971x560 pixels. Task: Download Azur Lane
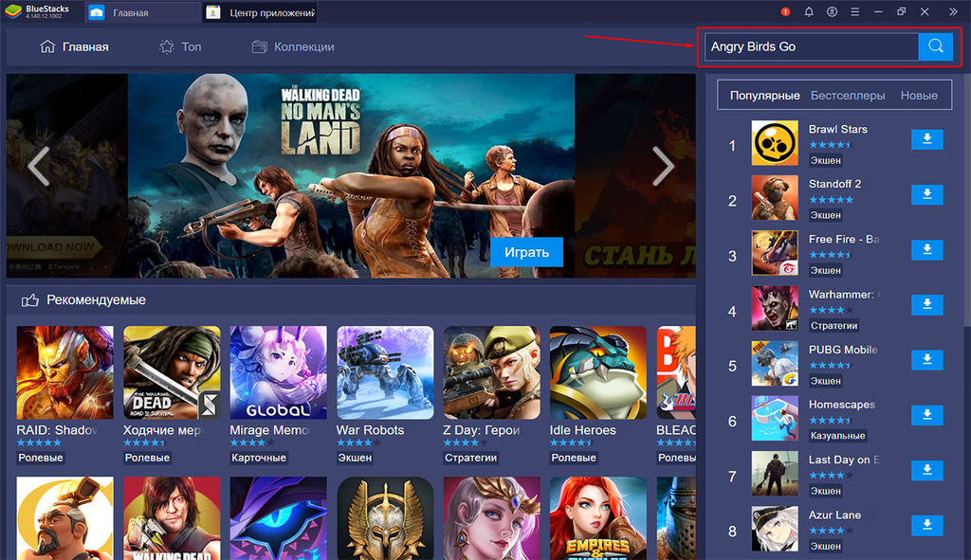(x=927, y=525)
